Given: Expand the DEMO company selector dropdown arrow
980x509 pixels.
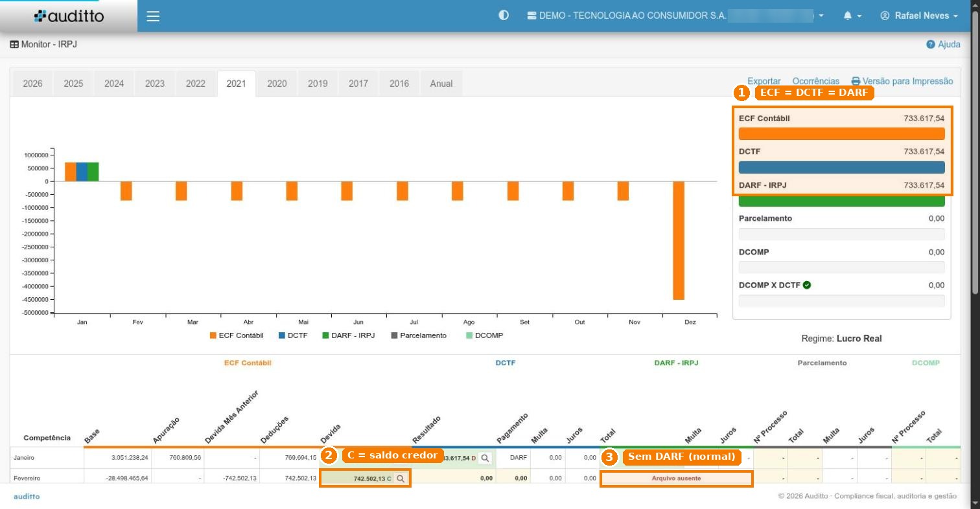Looking at the screenshot, I should [821, 16].
